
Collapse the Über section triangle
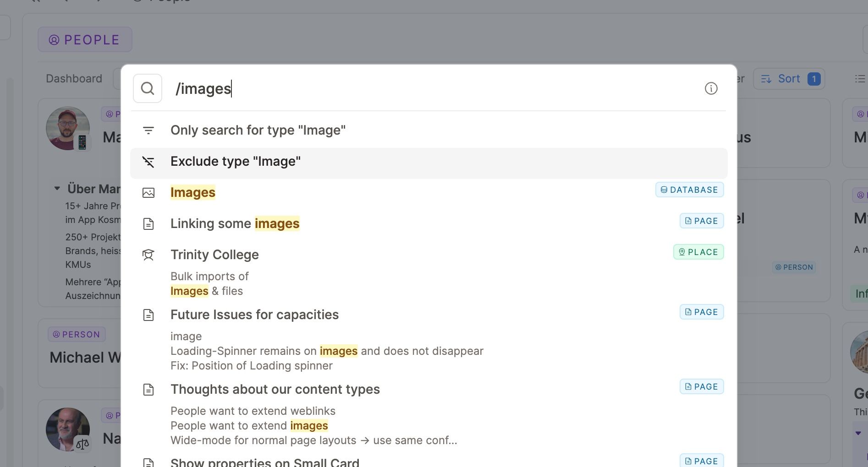57,188
